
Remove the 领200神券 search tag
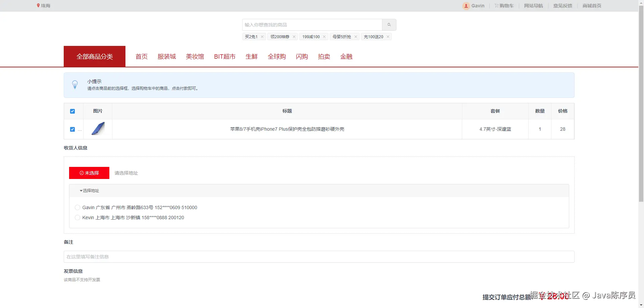coord(294,37)
